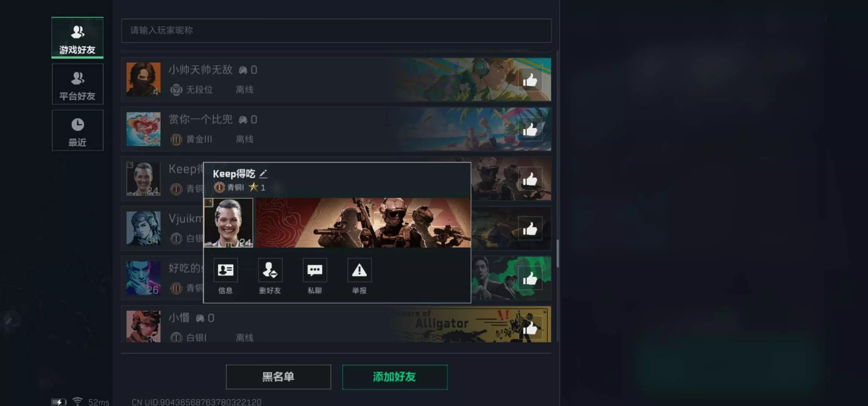This screenshot has height=406, width=868.
Task: Open 私聊 private chat icon
Action: [315, 270]
